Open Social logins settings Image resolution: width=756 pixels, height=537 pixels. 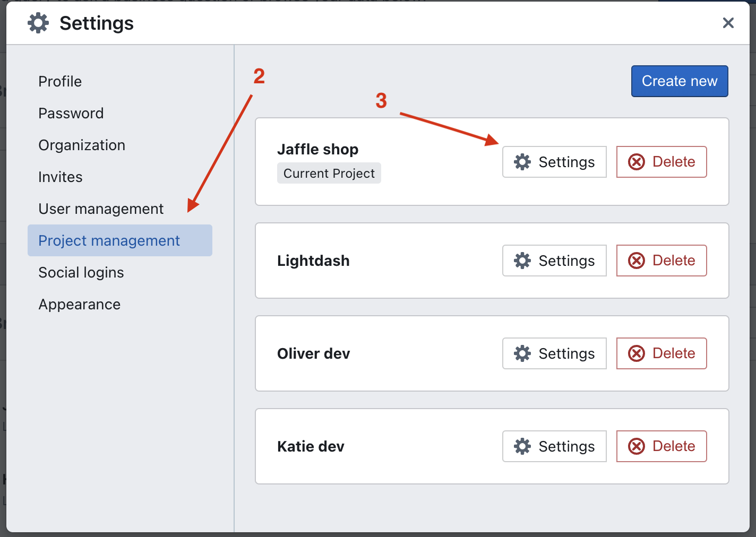81,272
